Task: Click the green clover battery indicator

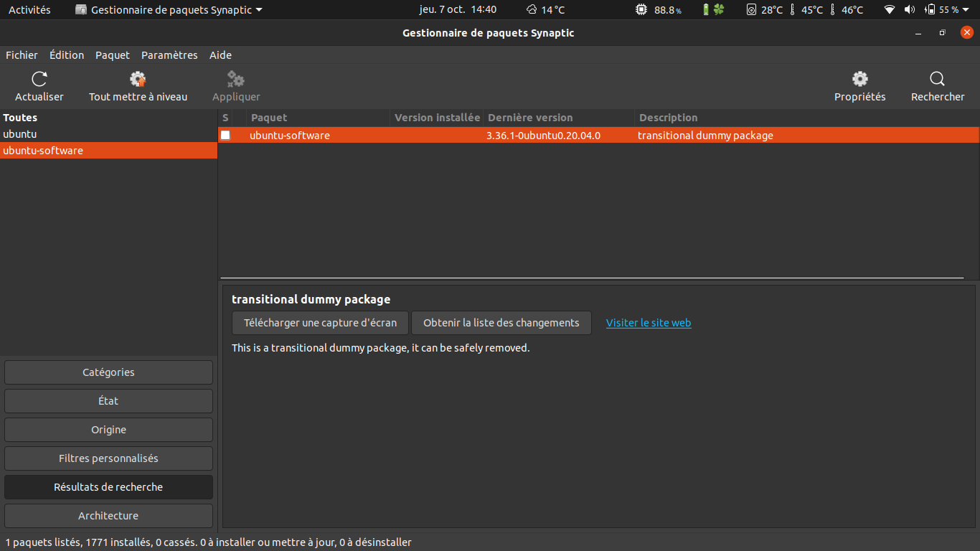Action: [x=714, y=10]
